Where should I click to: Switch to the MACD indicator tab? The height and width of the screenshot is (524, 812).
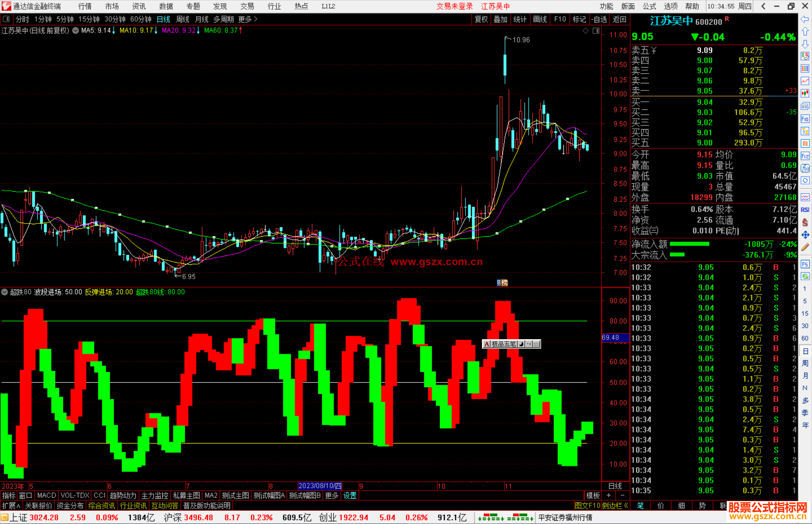click(x=46, y=495)
